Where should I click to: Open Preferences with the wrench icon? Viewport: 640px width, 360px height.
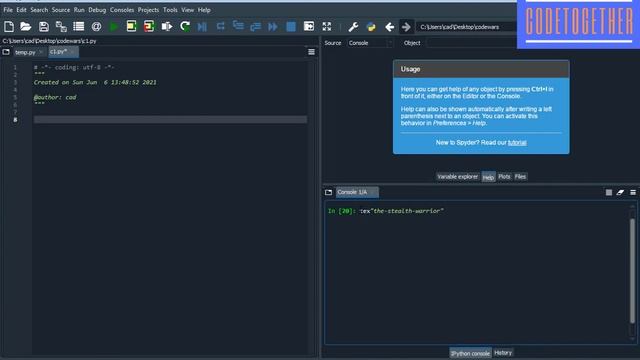[353, 27]
